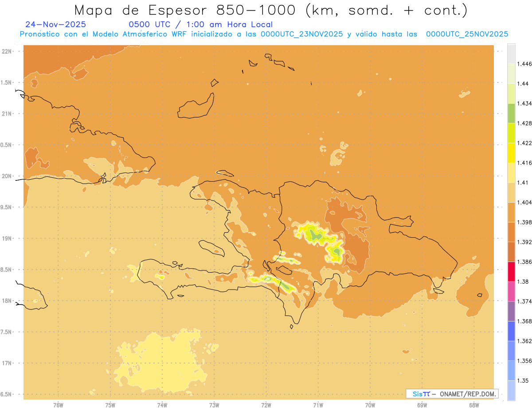
Task: Click the legend value '1.404'
Action: [524, 203]
